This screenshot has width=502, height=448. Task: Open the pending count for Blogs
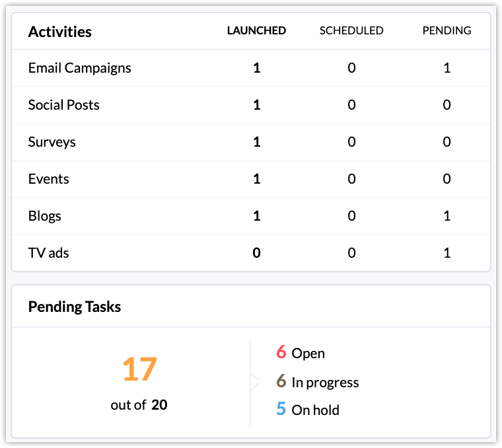pyautogui.click(x=447, y=216)
